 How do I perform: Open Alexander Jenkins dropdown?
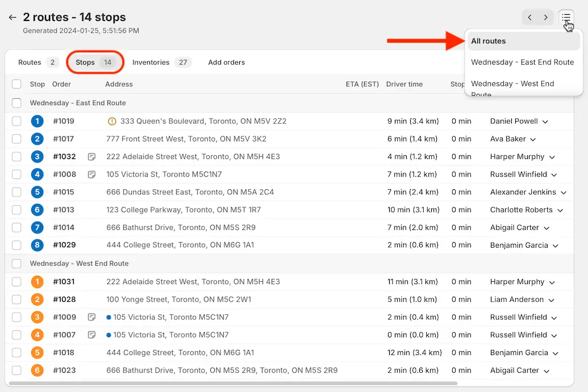(x=528, y=192)
